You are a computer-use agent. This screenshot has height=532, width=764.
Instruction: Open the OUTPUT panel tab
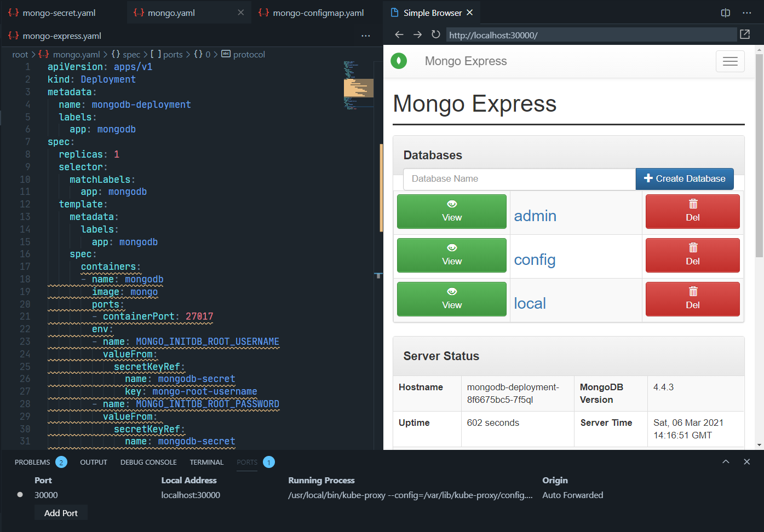click(x=94, y=462)
